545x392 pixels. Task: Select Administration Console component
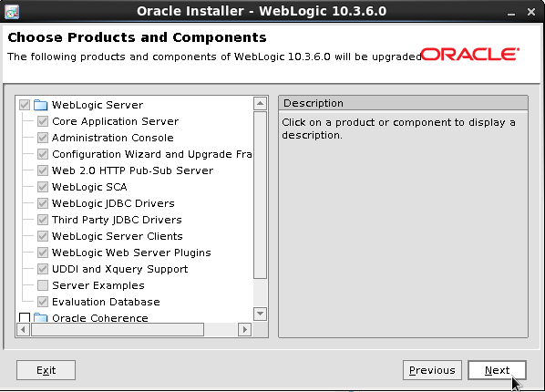coord(113,138)
